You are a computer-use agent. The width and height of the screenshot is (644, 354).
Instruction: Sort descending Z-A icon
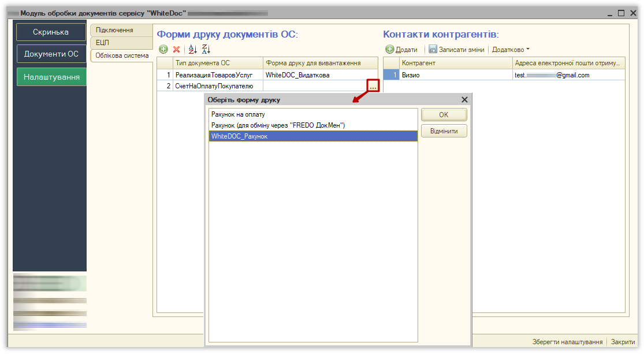tap(206, 49)
